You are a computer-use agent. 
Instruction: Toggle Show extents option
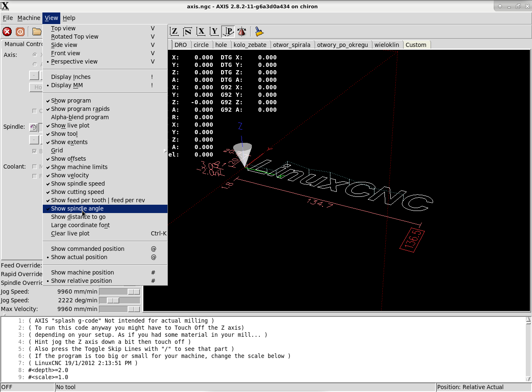point(105,142)
